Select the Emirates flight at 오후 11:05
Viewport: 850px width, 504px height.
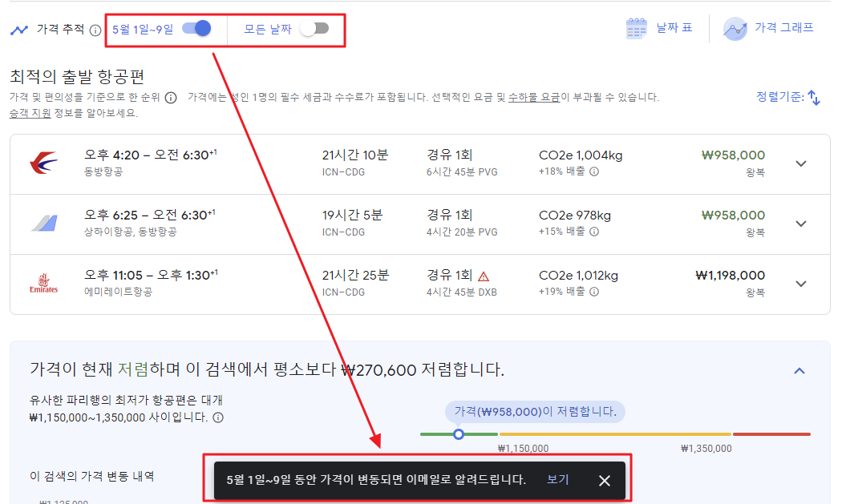[420, 284]
